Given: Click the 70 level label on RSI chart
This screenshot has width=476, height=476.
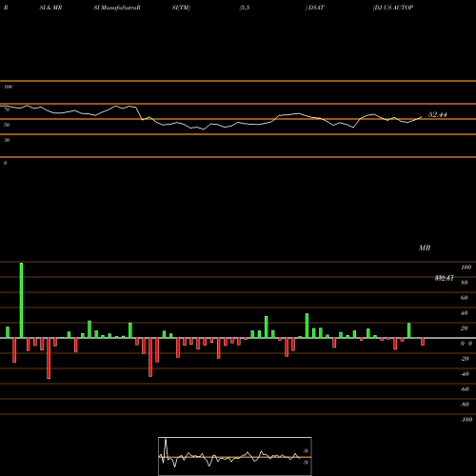Looking at the screenshot, I should coord(7,109).
